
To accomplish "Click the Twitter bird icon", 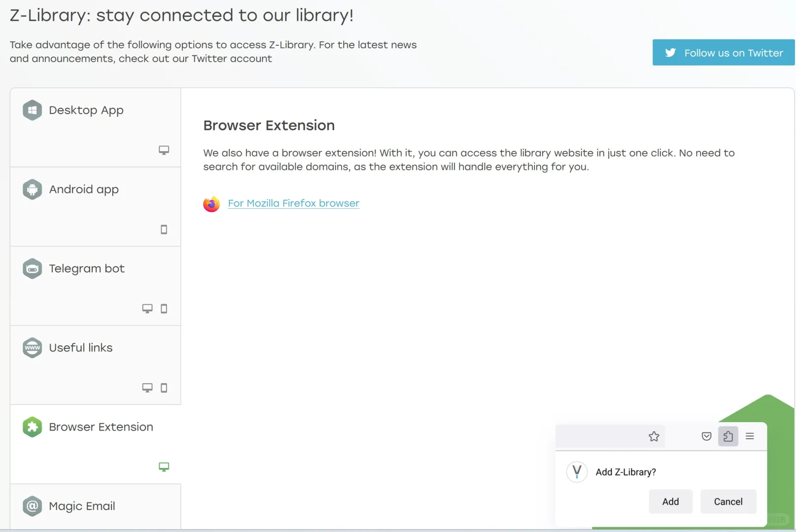I will (x=670, y=53).
